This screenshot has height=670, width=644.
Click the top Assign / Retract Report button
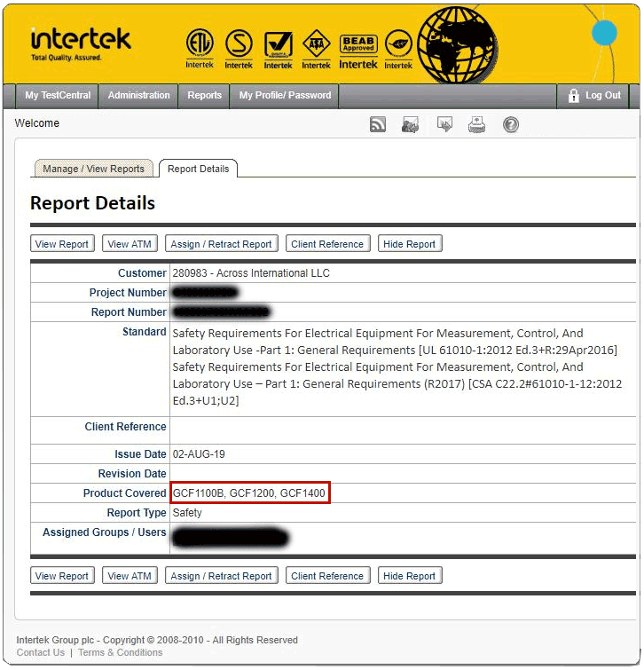(x=221, y=244)
